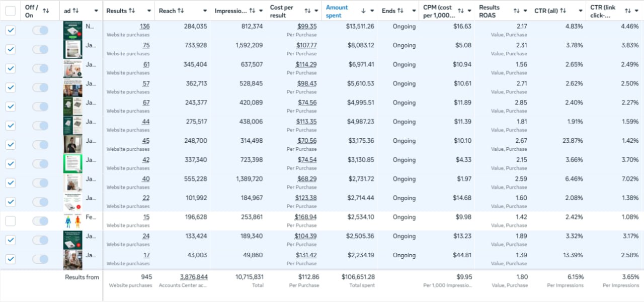The height and width of the screenshot is (302, 644).
Task: Sort the ad name column arrows
Action: [x=76, y=11]
